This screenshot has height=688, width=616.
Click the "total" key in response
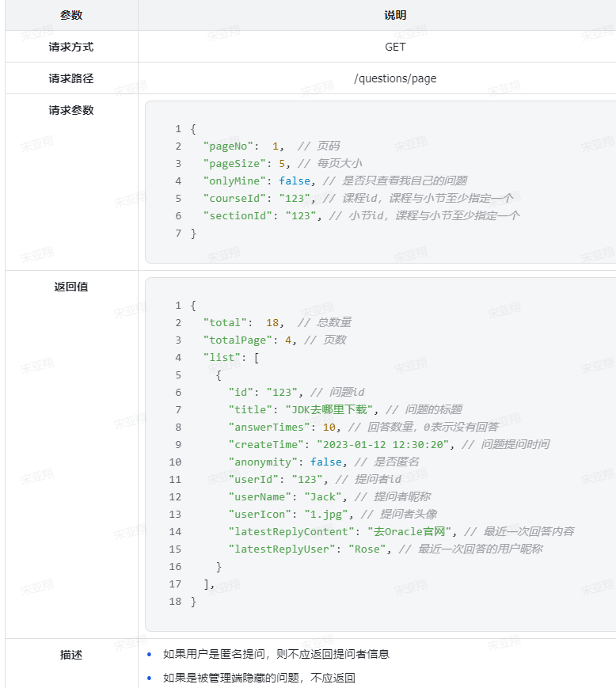coord(225,322)
